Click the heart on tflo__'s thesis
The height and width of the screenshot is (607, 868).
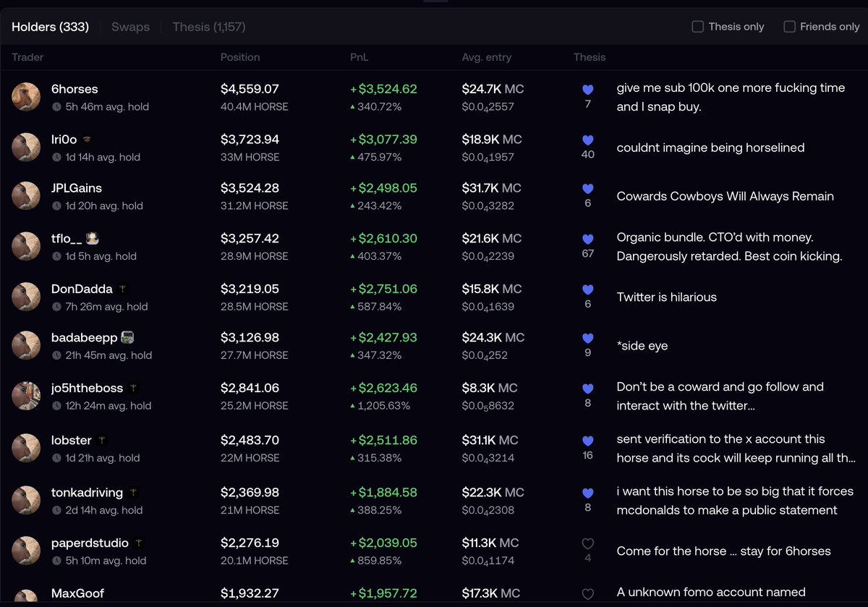point(587,239)
